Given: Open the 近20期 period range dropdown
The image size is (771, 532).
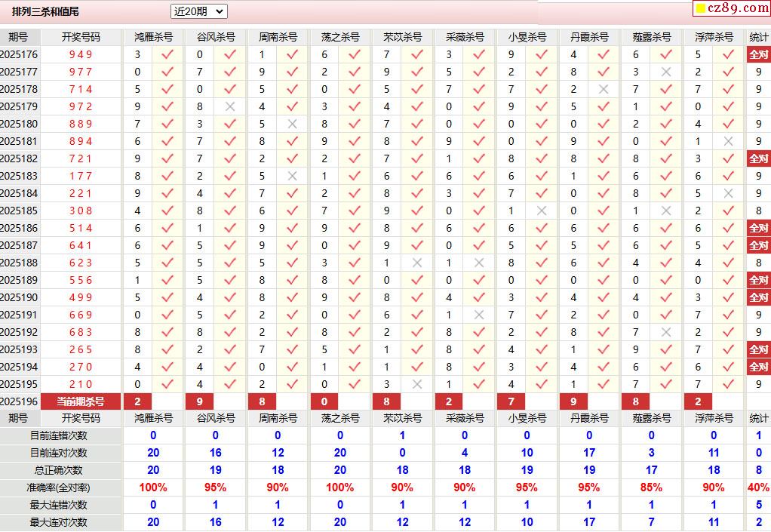Looking at the screenshot, I should (x=198, y=11).
